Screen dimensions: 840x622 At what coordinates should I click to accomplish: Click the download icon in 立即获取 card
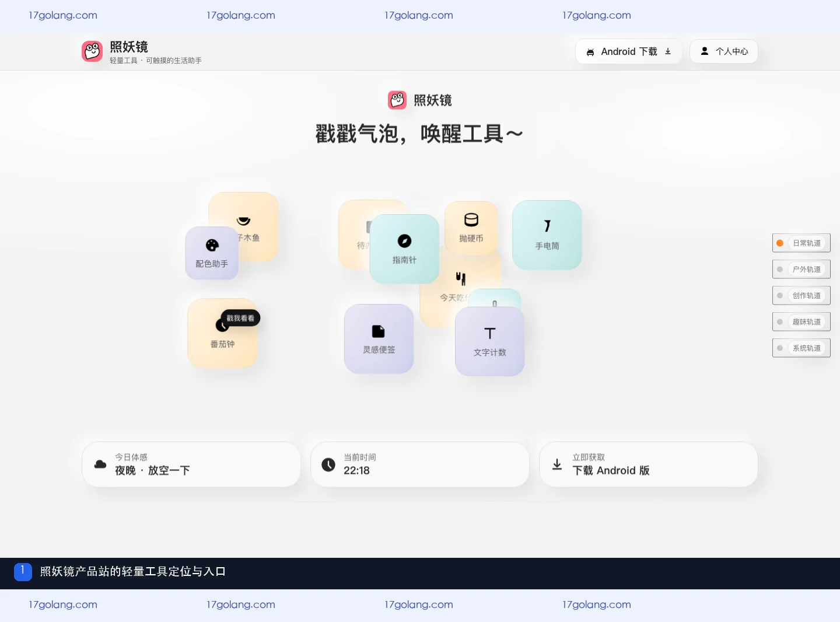point(557,464)
